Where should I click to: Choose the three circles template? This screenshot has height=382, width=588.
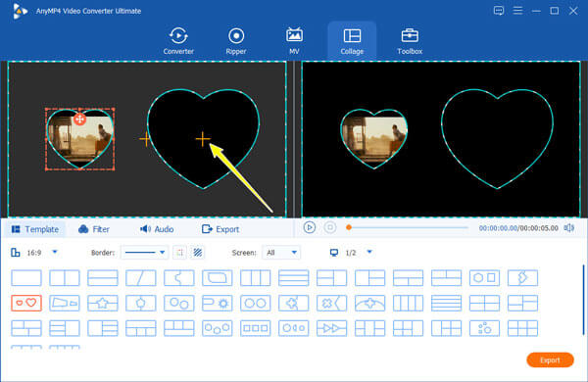(x=218, y=328)
